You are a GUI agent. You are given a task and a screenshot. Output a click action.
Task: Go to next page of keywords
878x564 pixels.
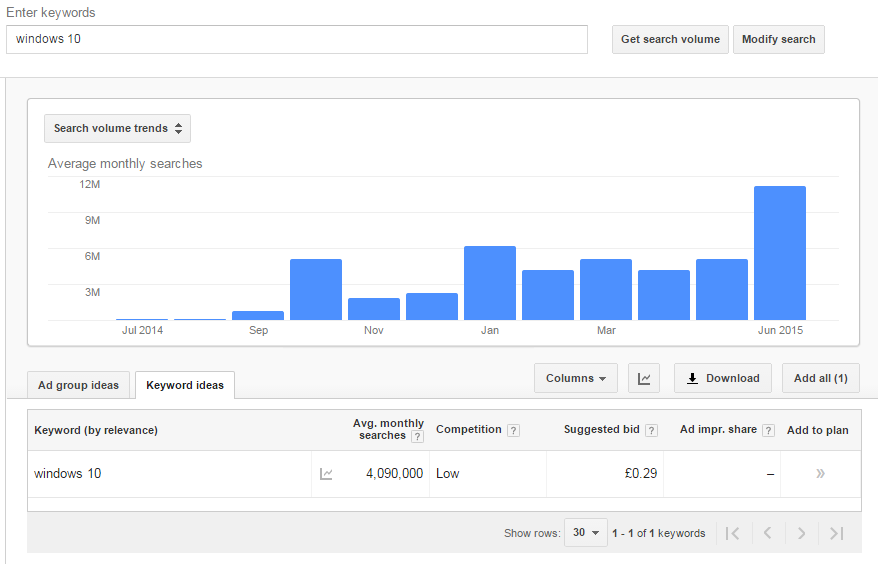pos(801,533)
